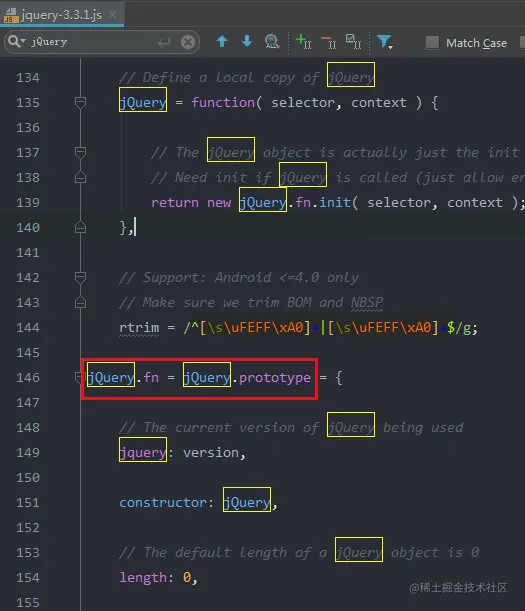Click 'version' value on line 149
Screen dimensions: 525x611
[x=211, y=453]
